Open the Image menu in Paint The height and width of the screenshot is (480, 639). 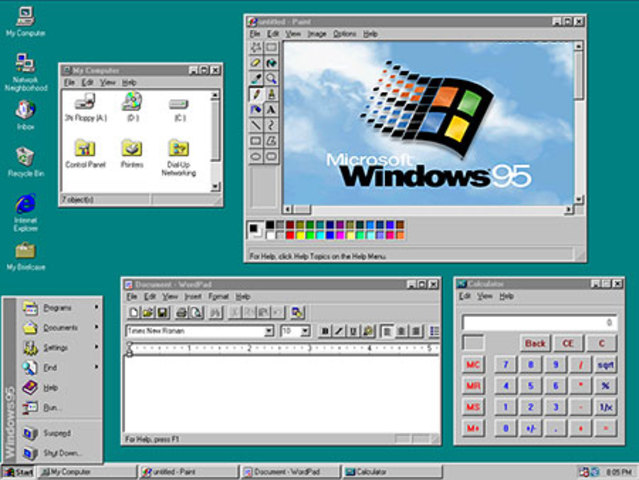tap(317, 34)
